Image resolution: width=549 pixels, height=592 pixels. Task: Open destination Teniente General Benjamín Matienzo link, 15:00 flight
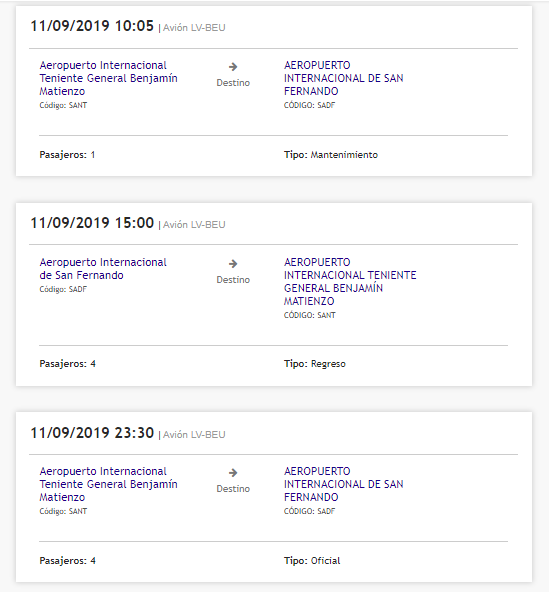(x=350, y=282)
